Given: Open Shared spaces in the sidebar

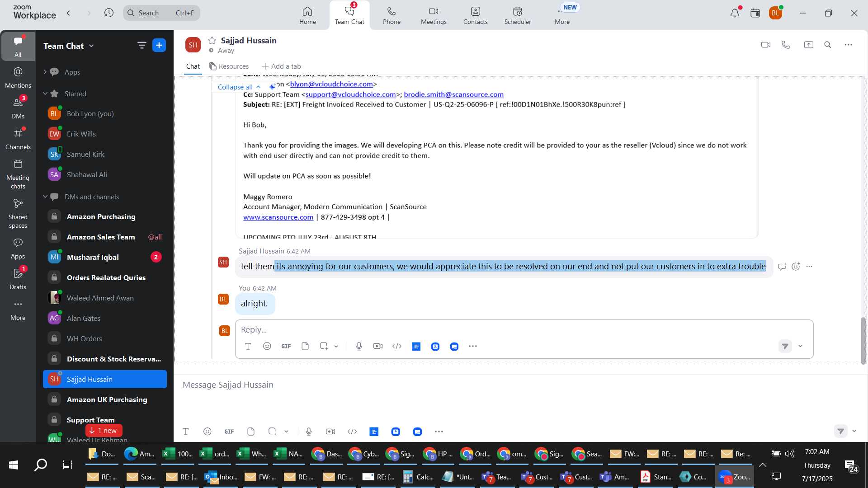Looking at the screenshot, I should pyautogui.click(x=18, y=213).
